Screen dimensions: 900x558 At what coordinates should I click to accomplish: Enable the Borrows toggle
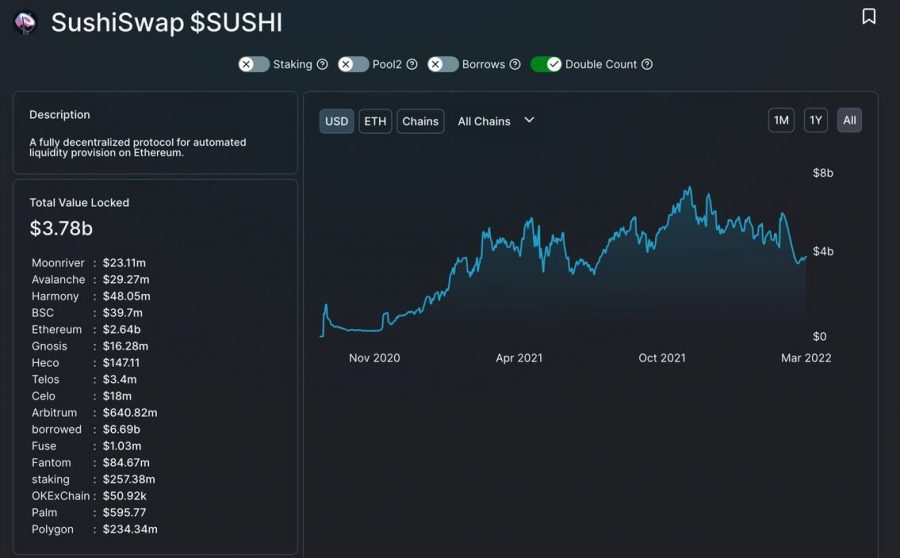point(443,64)
